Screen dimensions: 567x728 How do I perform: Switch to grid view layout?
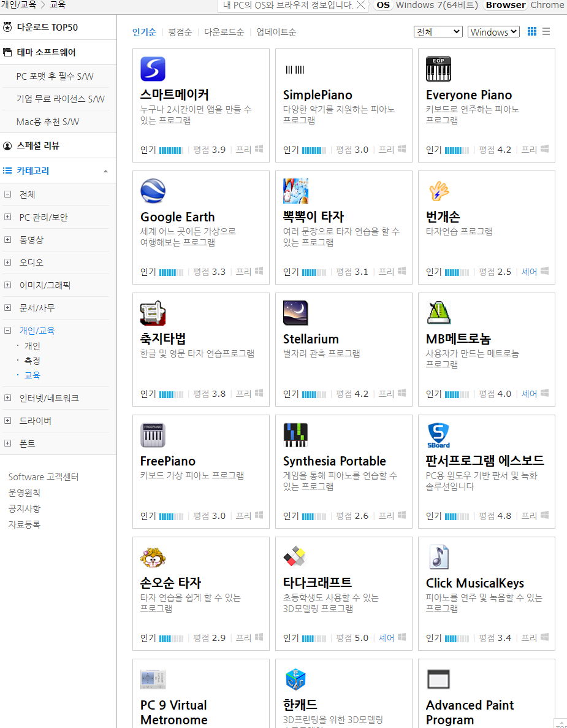(x=532, y=31)
